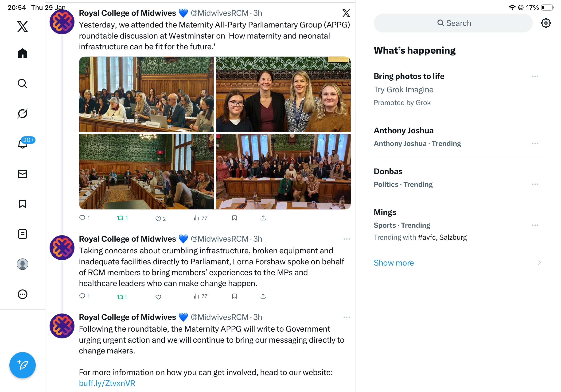Open the buff.ly/ZtvxnVR link
The image size is (561, 392).
click(x=107, y=383)
